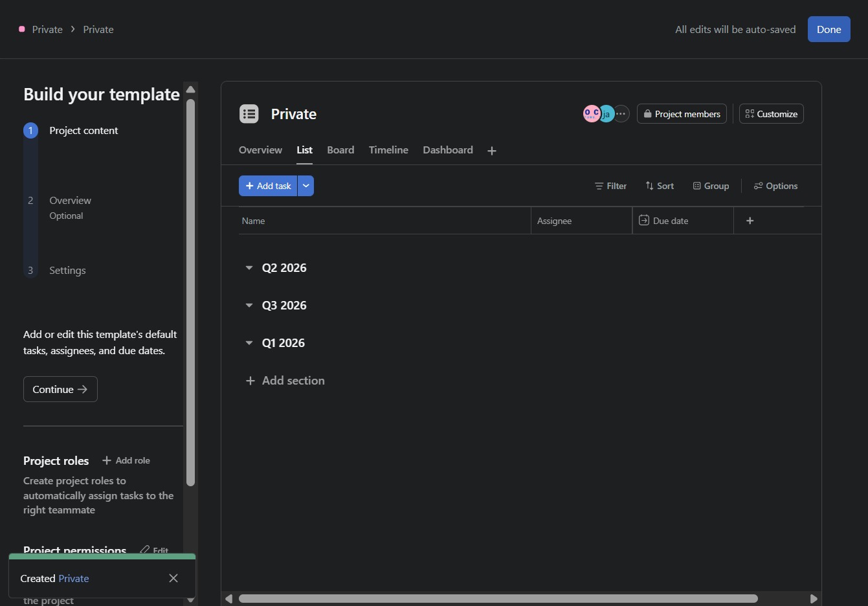Click the pink OC member avatar

pos(591,114)
